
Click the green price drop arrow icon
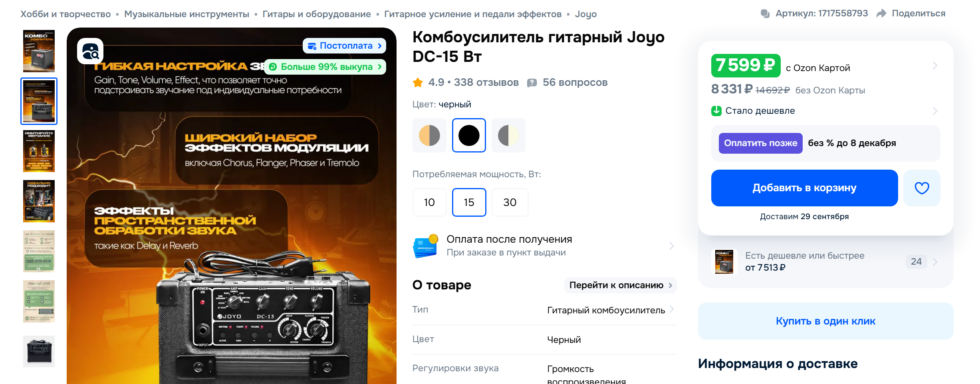click(716, 111)
